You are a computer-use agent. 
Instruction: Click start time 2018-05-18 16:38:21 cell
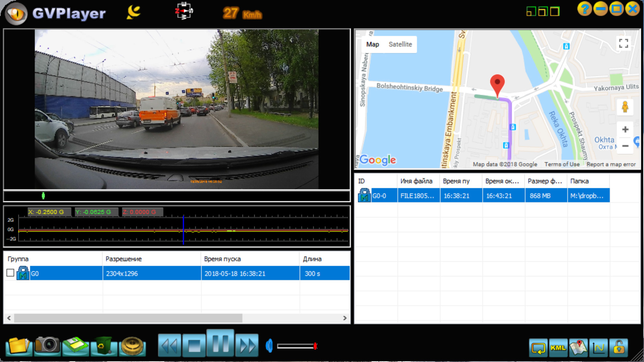pos(250,273)
